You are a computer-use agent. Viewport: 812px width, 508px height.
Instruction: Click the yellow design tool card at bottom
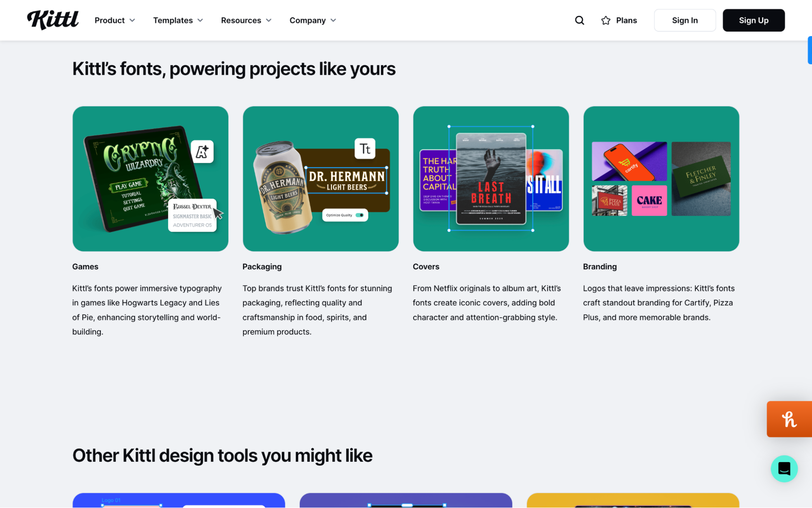click(633, 500)
